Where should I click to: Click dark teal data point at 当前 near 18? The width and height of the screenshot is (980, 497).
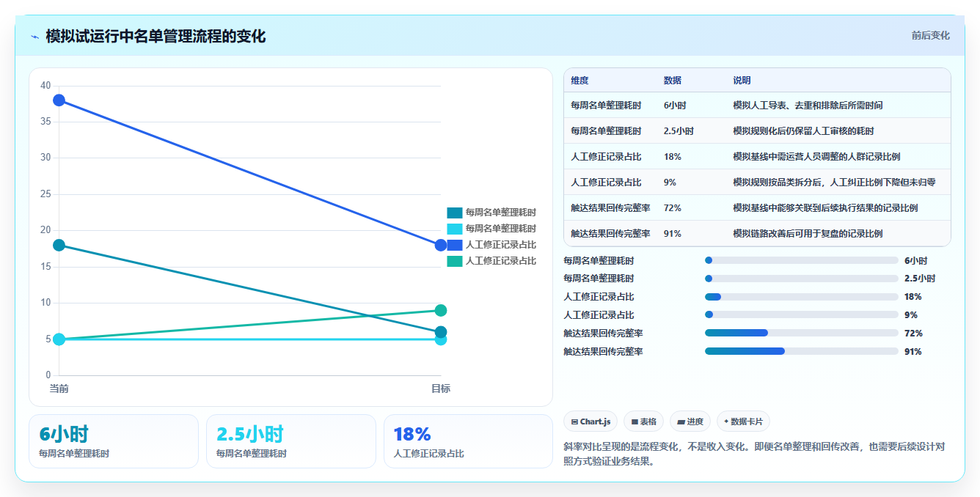point(59,245)
